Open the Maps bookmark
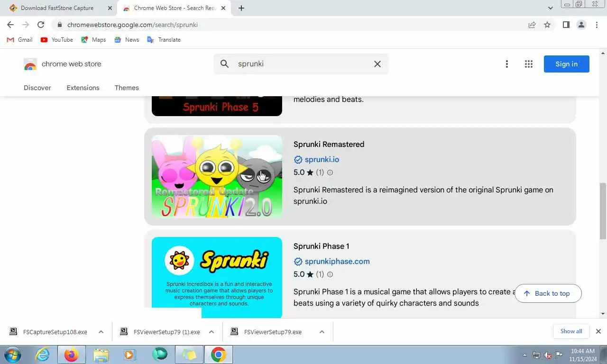 [93, 40]
